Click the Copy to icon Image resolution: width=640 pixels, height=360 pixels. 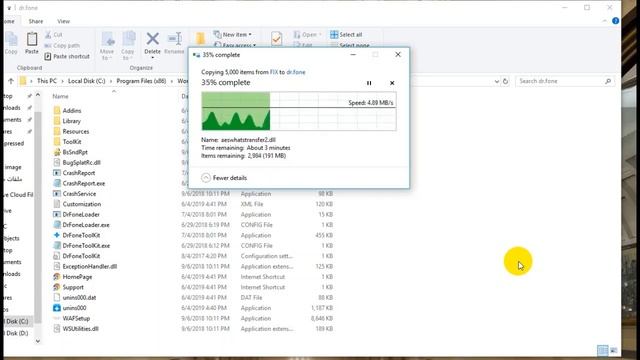[x=128, y=40]
